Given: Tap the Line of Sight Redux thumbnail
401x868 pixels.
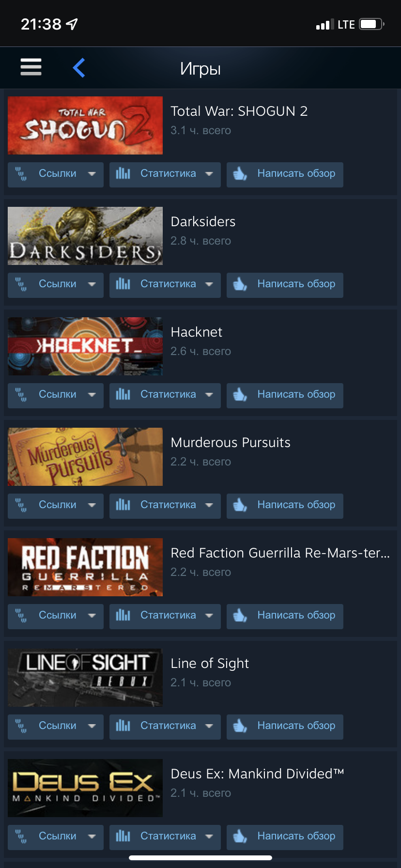Looking at the screenshot, I should coord(85,678).
